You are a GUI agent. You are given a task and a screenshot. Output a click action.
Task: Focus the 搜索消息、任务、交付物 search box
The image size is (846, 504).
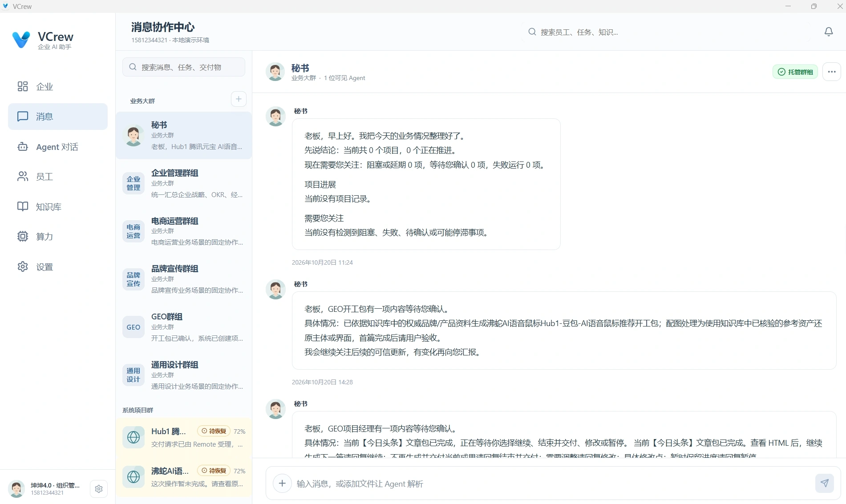(184, 67)
